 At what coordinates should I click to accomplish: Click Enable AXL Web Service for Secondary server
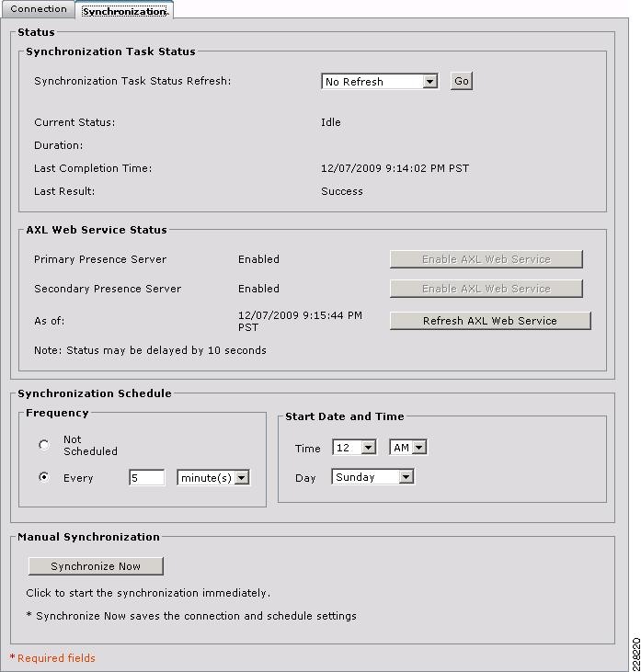click(x=486, y=289)
